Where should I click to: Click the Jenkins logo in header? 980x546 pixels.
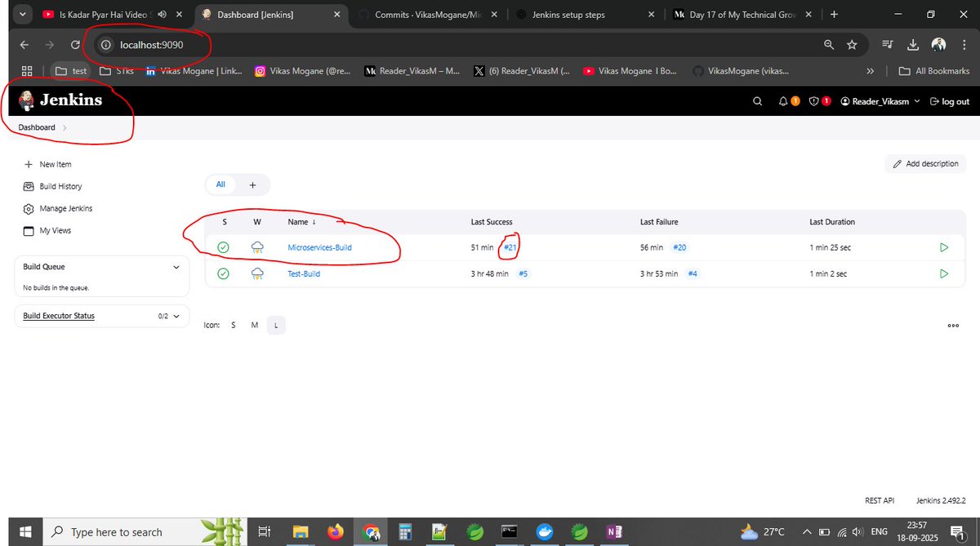click(61, 101)
